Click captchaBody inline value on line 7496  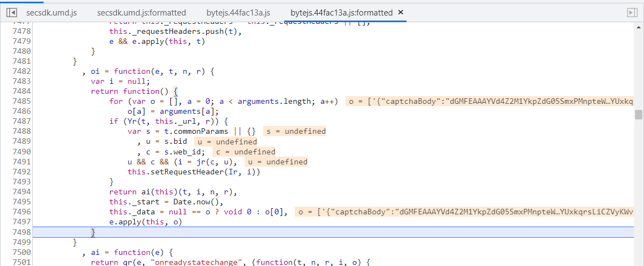pos(465,212)
